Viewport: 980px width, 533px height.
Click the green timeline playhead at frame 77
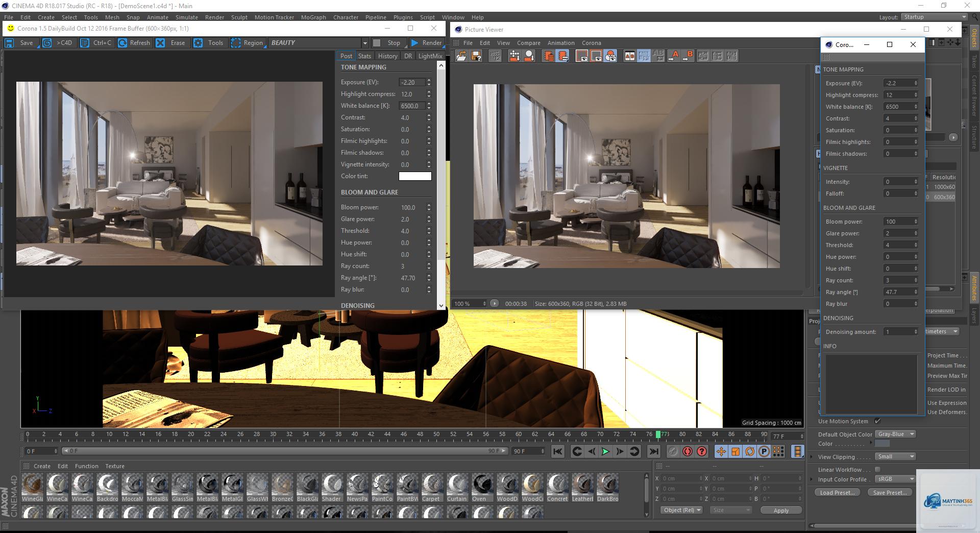(x=658, y=434)
